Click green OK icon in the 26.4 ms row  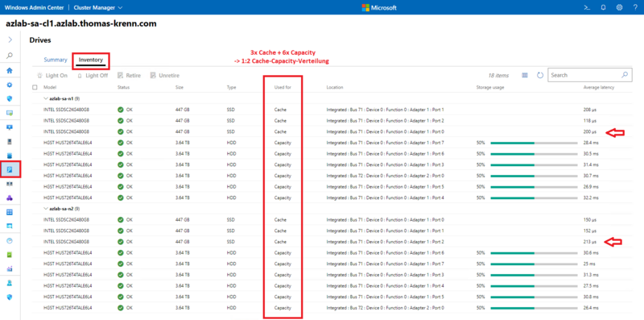coord(120,307)
